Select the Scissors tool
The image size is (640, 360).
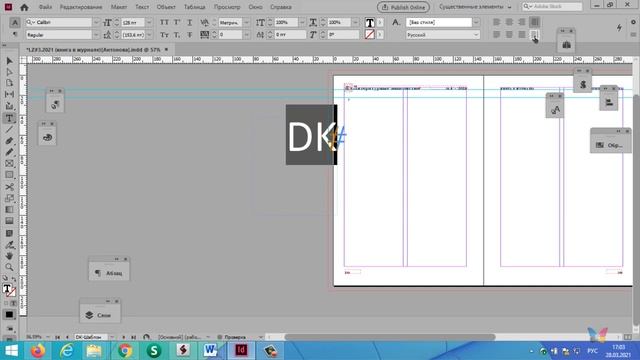click(x=9, y=187)
